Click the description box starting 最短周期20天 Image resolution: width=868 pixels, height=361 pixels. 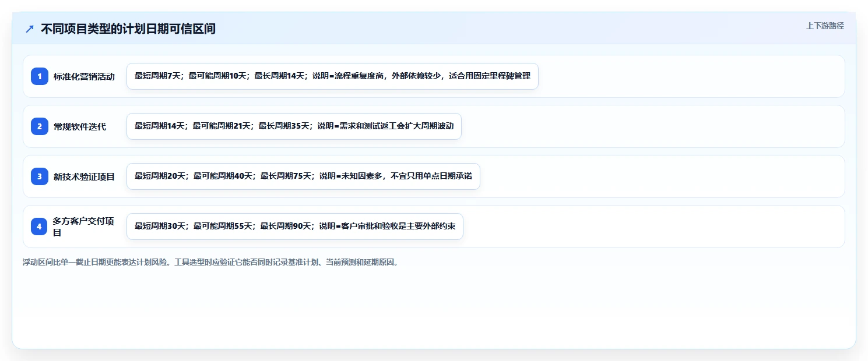pyautogui.click(x=303, y=176)
